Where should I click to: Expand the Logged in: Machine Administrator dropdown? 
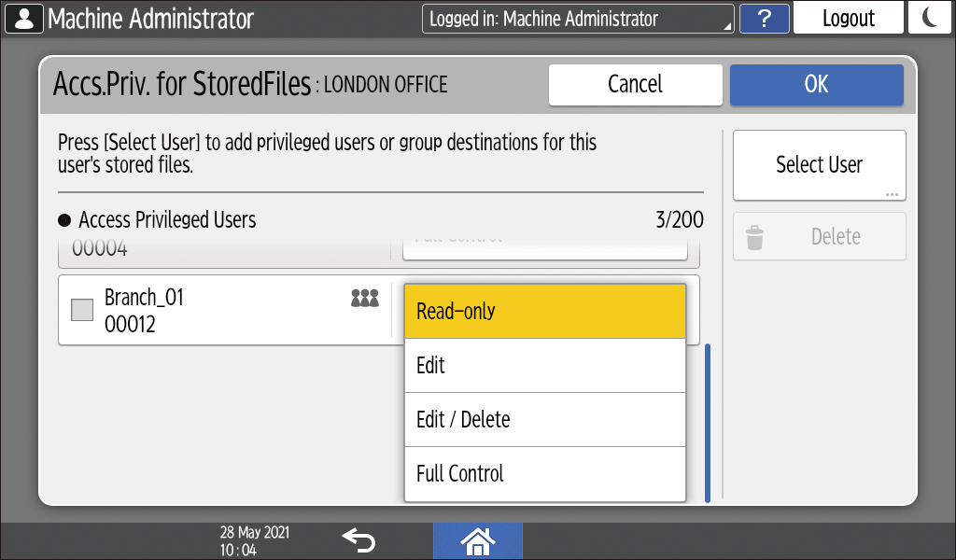coord(578,19)
